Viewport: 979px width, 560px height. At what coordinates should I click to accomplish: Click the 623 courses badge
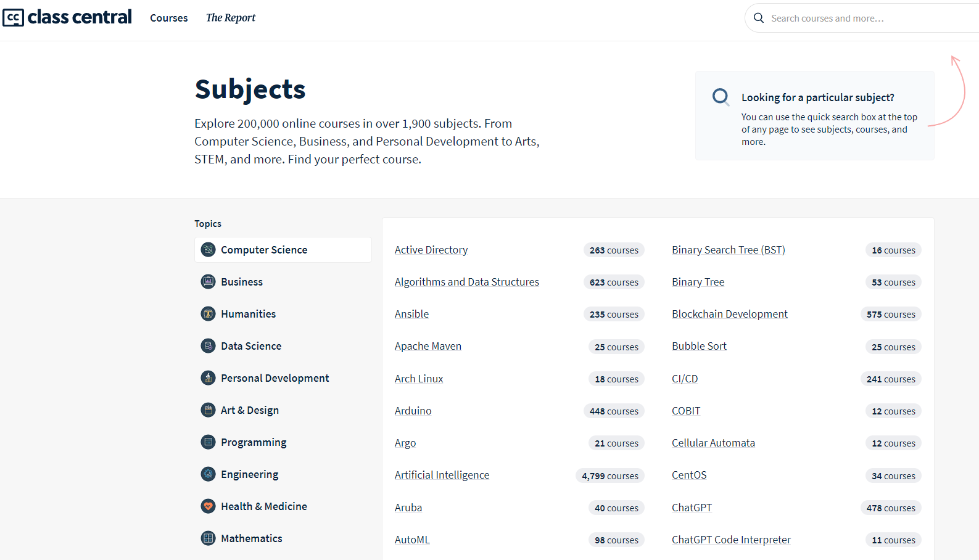click(x=614, y=282)
